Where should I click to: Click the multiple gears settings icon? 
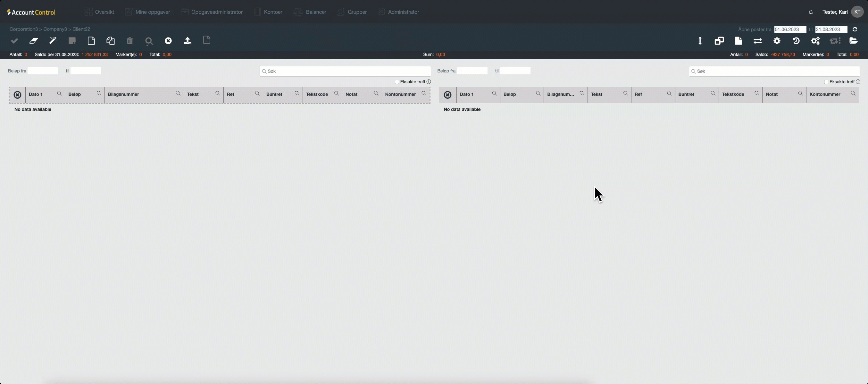[815, 41]
